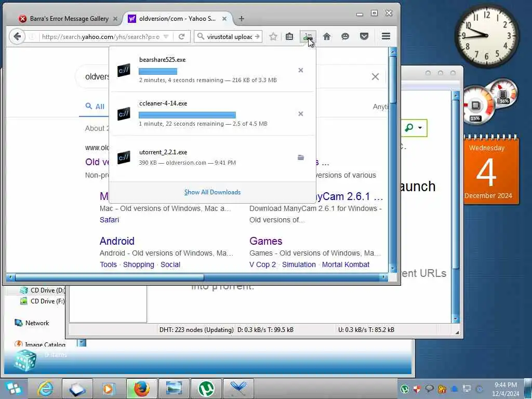Follow the Shopping link under Android
The image size is (532, 399).
(138, 264)
